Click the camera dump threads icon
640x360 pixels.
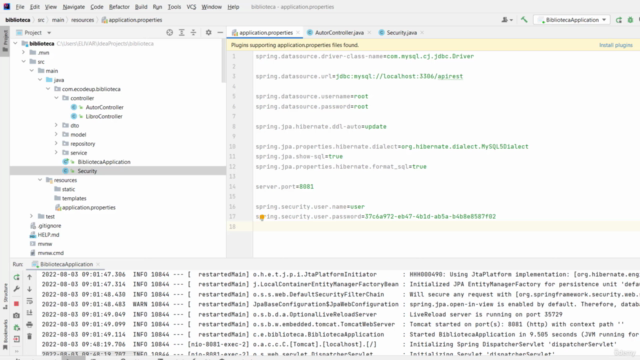16,316
